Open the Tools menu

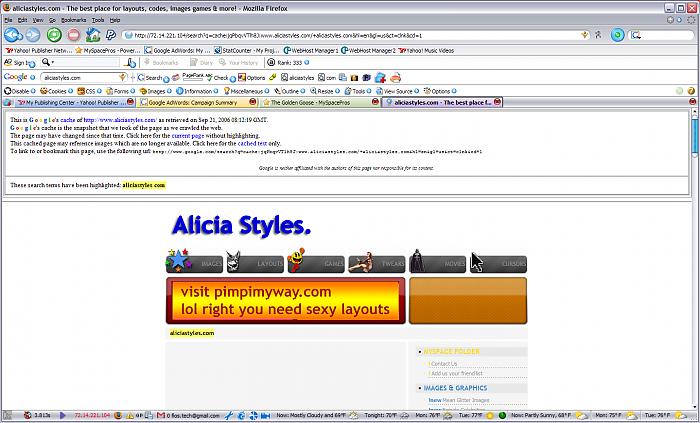coord(98,20)
